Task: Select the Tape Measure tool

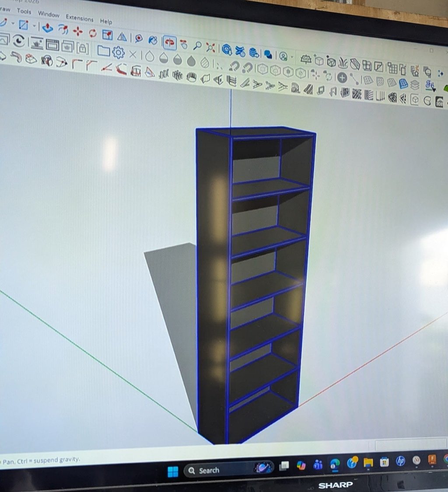Action: (x=138, y=38)
